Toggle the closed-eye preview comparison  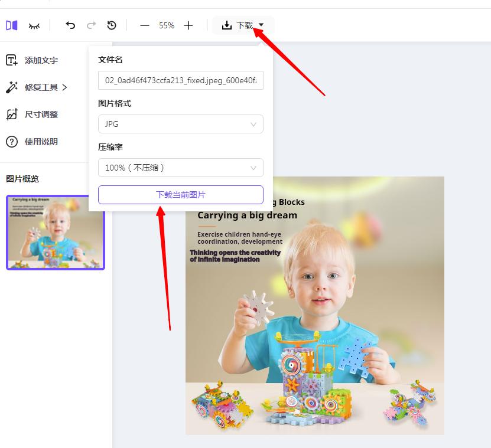click(x=33, y=25)
